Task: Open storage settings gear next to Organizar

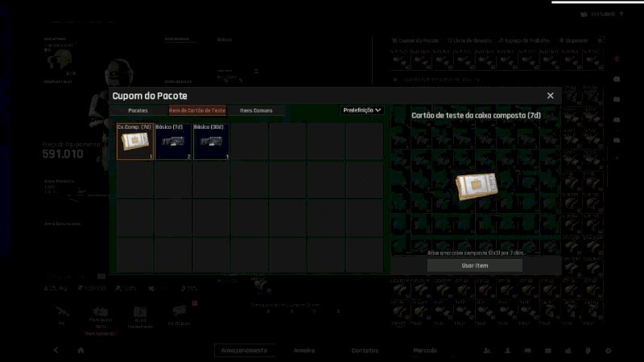Action: 600,41
